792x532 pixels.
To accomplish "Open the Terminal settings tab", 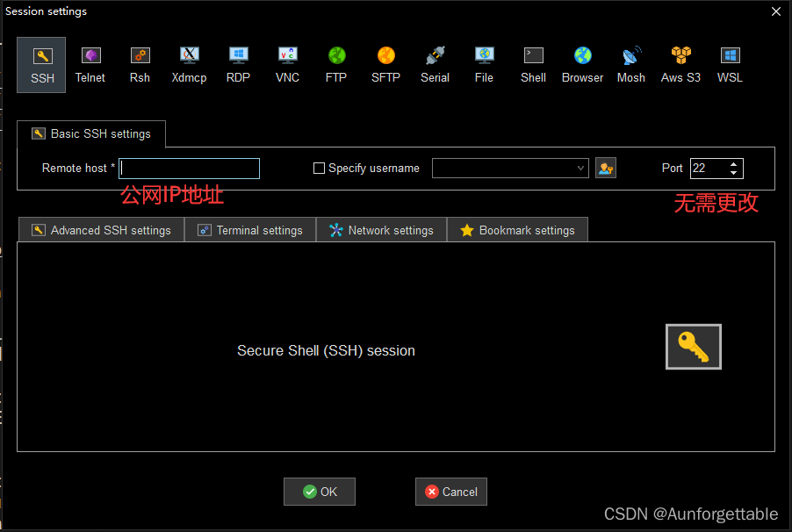I will pos(250,230).
